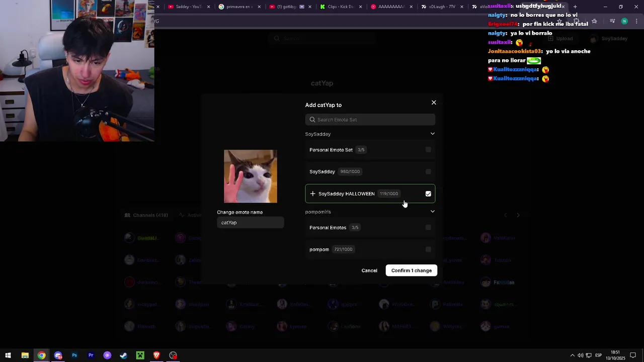Switch to the primavera en Google tab
Image resolution: width=644 pixels, height=362 pixels.
[239, 7]
